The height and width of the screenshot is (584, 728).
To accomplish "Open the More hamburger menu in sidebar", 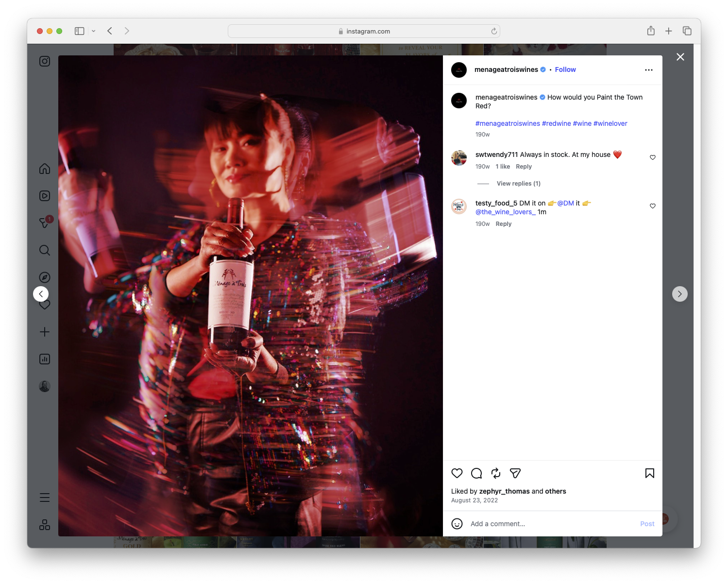I will (44, 497).
